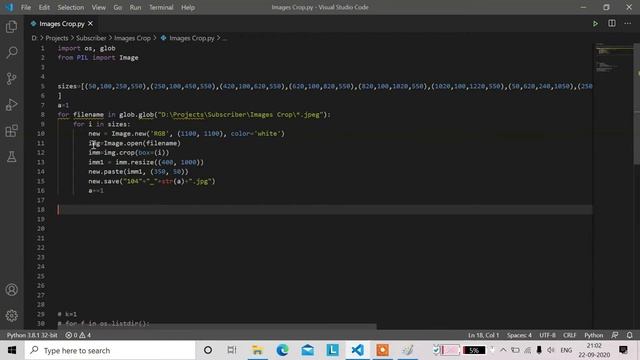Image resolution: width=640 pixels, height=360 pixels.
Task: Open the Selection menu
Action: (x=71, y=7)
